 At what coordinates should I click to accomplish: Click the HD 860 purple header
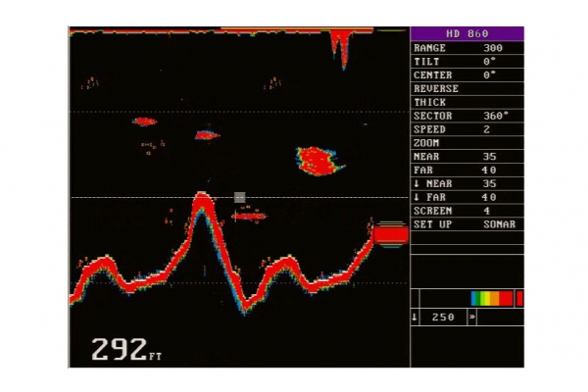tap(466, 33)
